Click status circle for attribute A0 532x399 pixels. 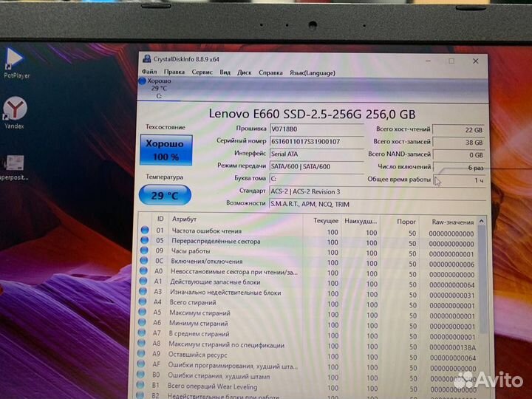click(x=143, y=270)
